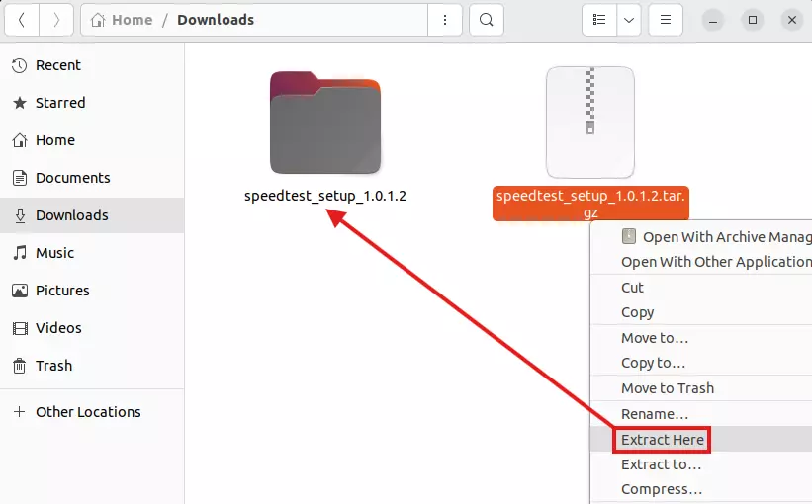Select Copy from the context menu
Viewport: 812px width, 504px height.
click(x=701, y=312)
